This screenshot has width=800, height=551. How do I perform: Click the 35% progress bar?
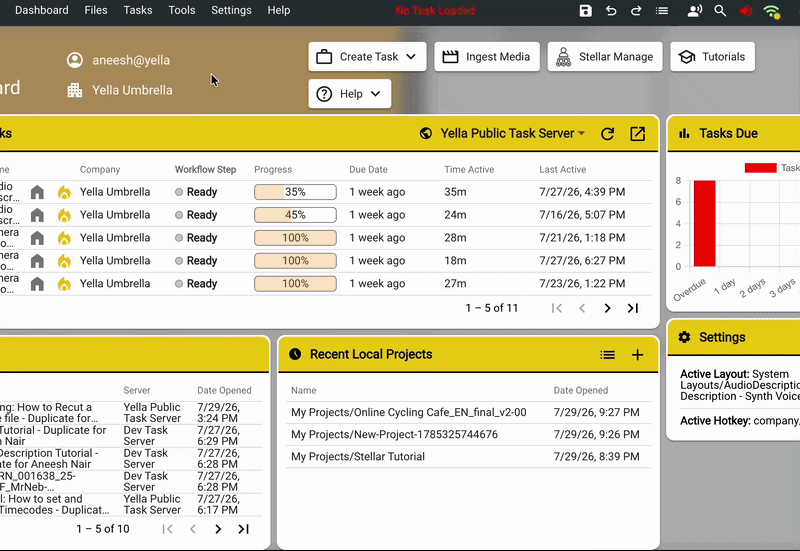[x=295, y=192]
